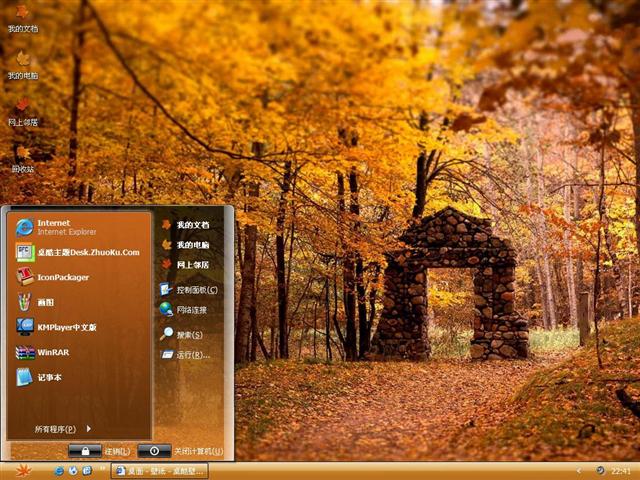Open the 网上邻居 desktop icon

22,110
